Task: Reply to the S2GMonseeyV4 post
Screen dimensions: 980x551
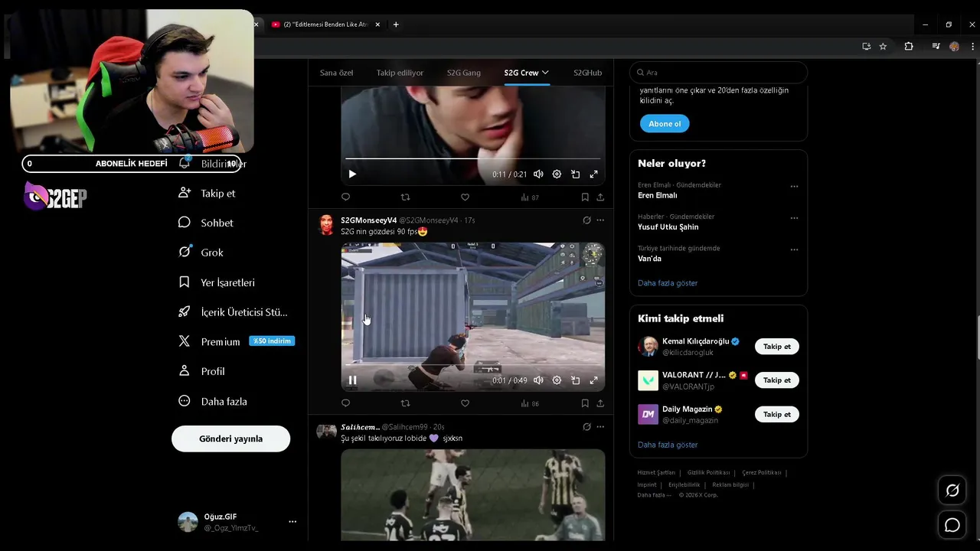Action: [346, 403]
